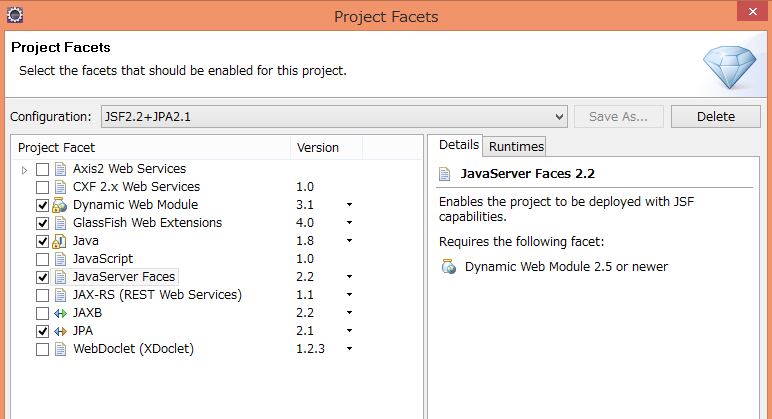
Task: Click the Dynamic Web Module requirement icon in Details
Action: click(448, 267)
